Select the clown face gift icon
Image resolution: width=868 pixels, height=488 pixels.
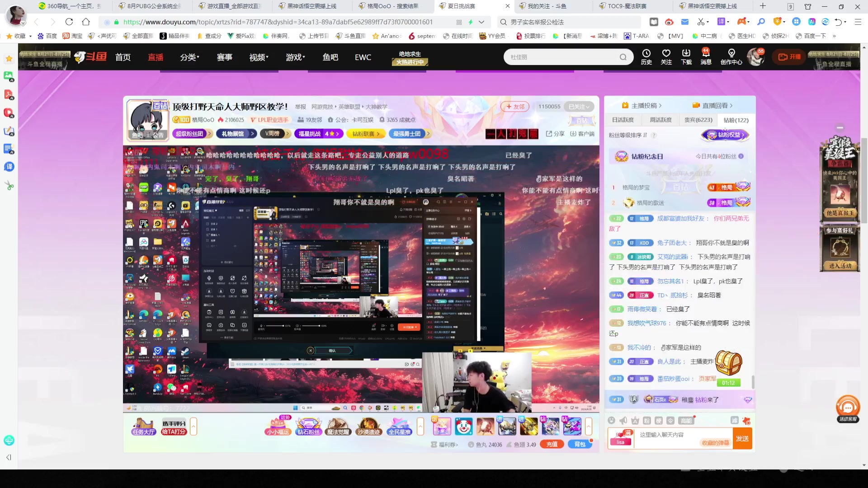pos(463,427)
